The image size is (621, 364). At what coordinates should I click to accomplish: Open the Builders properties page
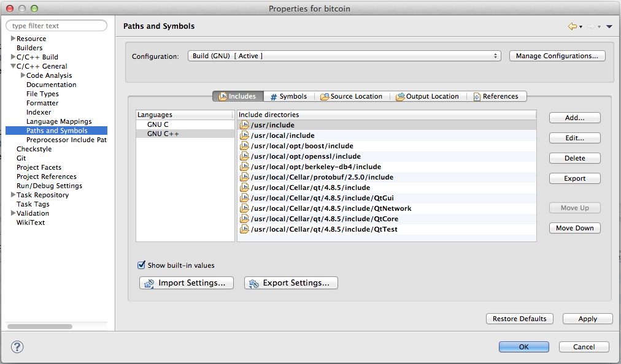click(29, 48)
